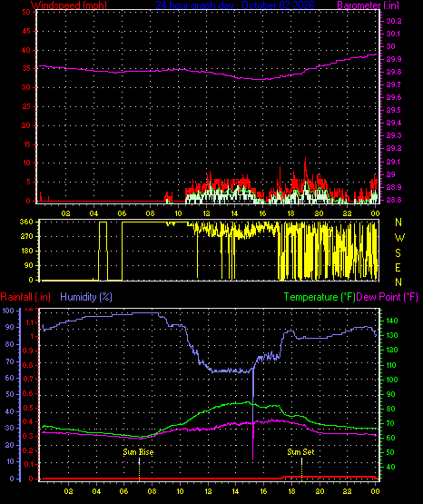The width and height of the screenshot is (423, 504).
Task: Click the 110 value on temperature axis
Action: click(x=391, y=365)
